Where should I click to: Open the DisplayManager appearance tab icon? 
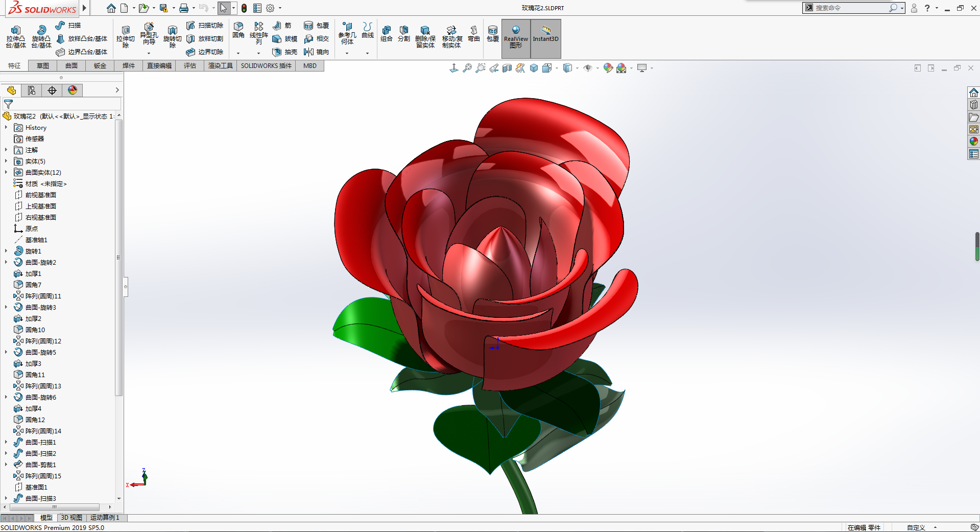tap(73, 90)
